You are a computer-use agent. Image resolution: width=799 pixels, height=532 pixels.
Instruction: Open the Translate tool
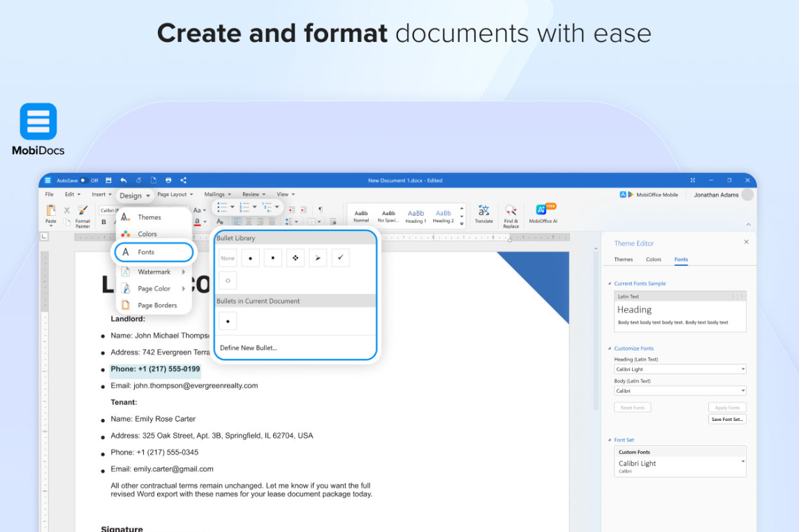click(x=483, y=212)
